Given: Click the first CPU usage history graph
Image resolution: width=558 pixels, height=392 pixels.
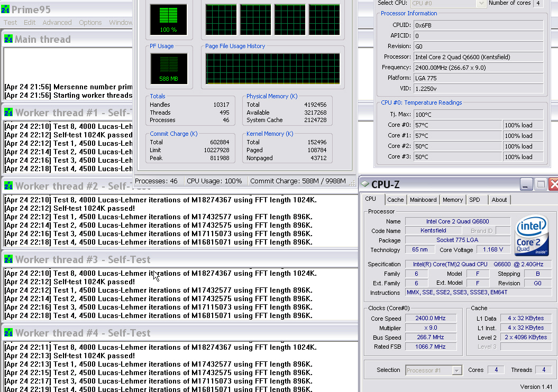Looking at the screenshot, I should point(221,20).
